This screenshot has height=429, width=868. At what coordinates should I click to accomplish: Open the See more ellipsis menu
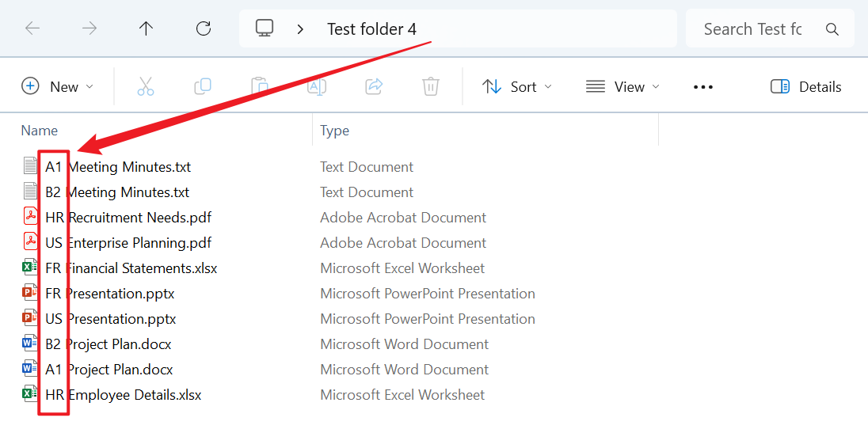(703, 86)
